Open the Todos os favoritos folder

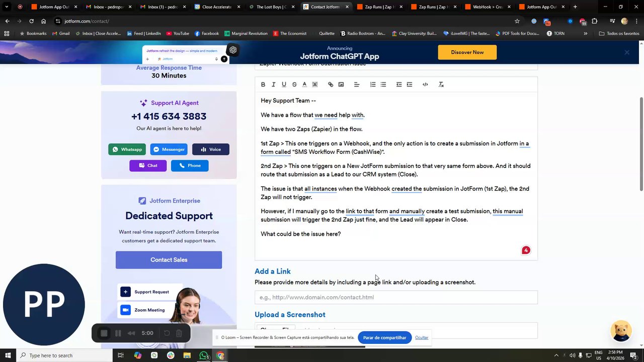pos(619,34)
